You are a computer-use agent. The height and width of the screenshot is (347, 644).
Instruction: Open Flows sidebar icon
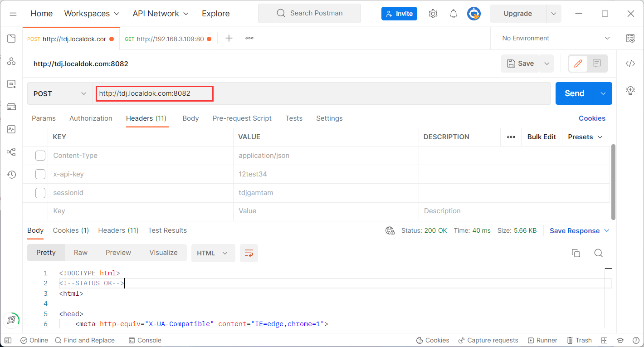coord(11,152)
